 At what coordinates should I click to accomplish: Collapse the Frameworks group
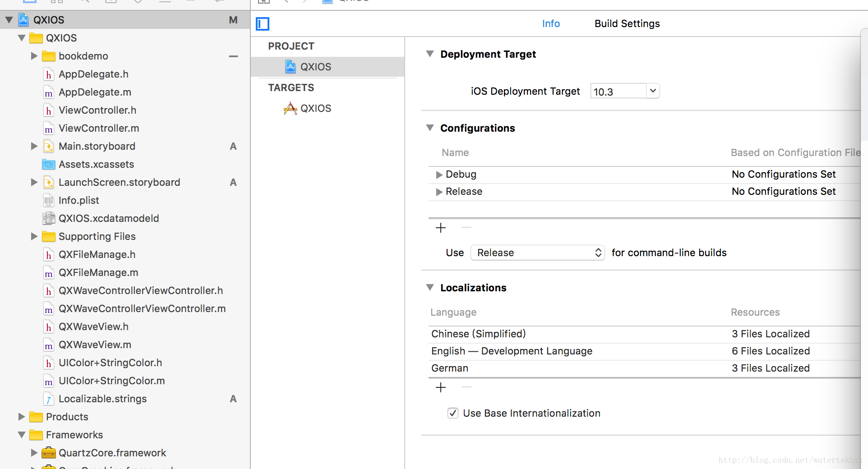(x=22, y=435)
